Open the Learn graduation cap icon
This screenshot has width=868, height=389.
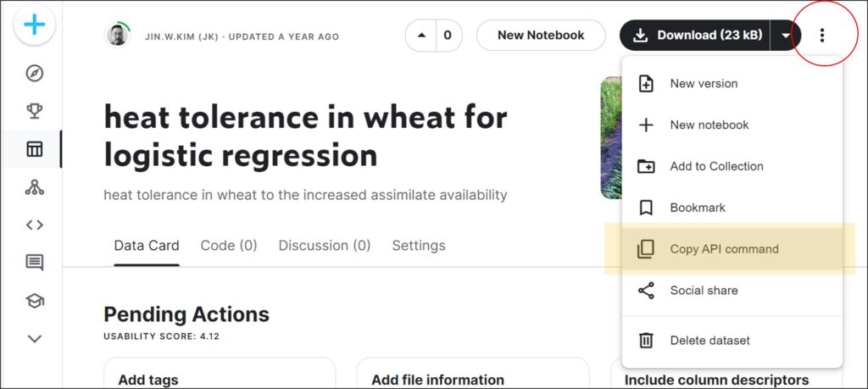click(34, 300)
